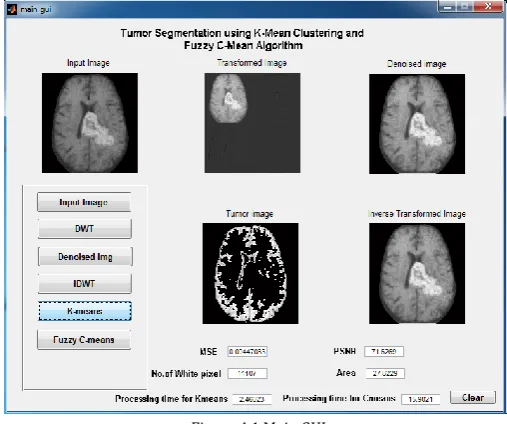This screenshot has height=424, width=507.
Task: Run the DWT transform button
Action: 85,229
